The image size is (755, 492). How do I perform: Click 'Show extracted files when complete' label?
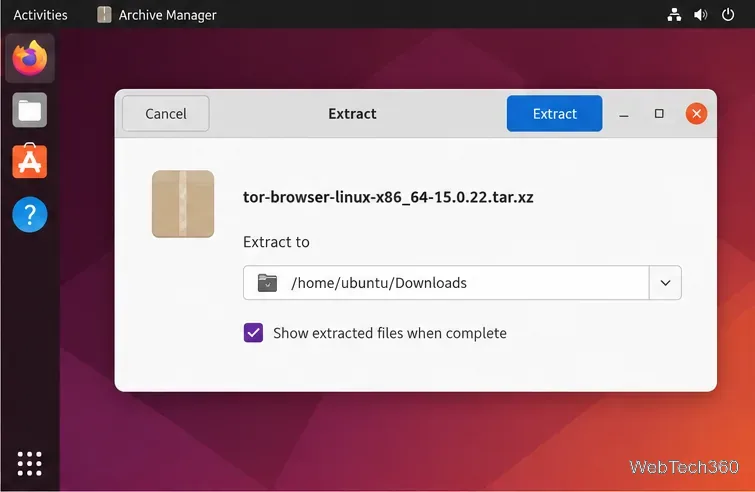[x=390, y=333]
